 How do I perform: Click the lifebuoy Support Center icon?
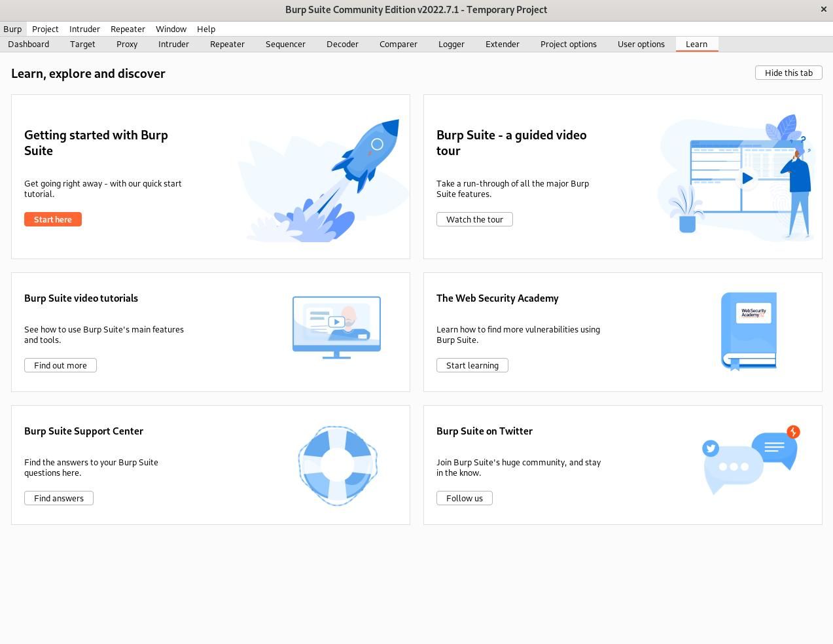338,465
